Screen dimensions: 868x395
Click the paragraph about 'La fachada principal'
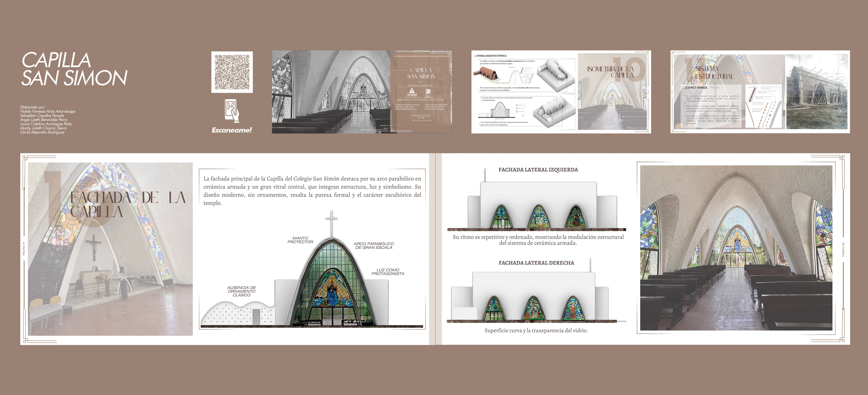[x=312, y=191]
